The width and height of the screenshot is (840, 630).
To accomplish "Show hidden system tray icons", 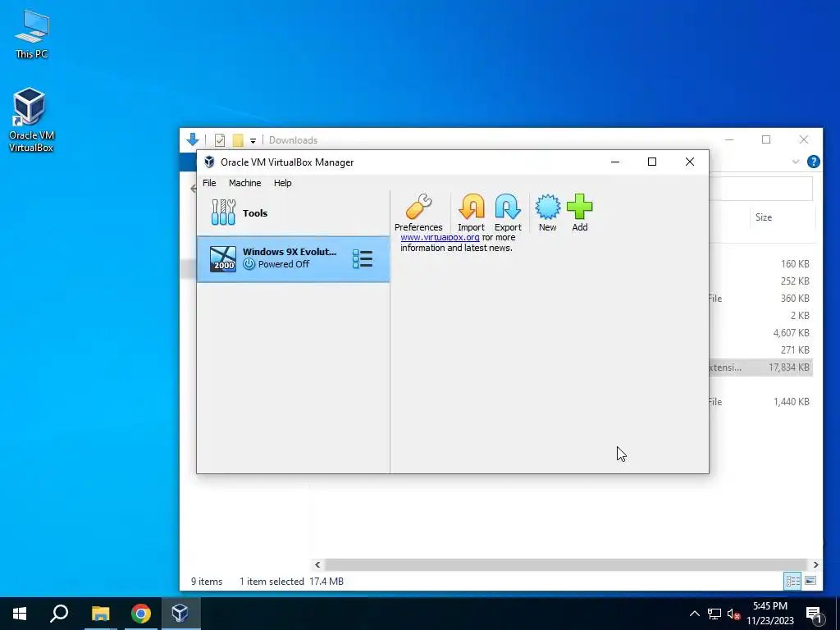I will click(694, 614).
